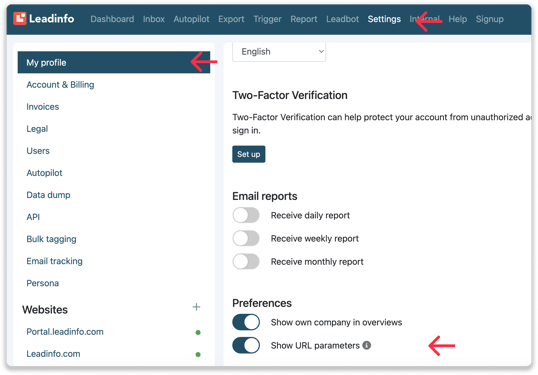Screen dimensions: 538x375
Task: Click the info icon beside Show URL parameters
Action: tap(366, 345)
